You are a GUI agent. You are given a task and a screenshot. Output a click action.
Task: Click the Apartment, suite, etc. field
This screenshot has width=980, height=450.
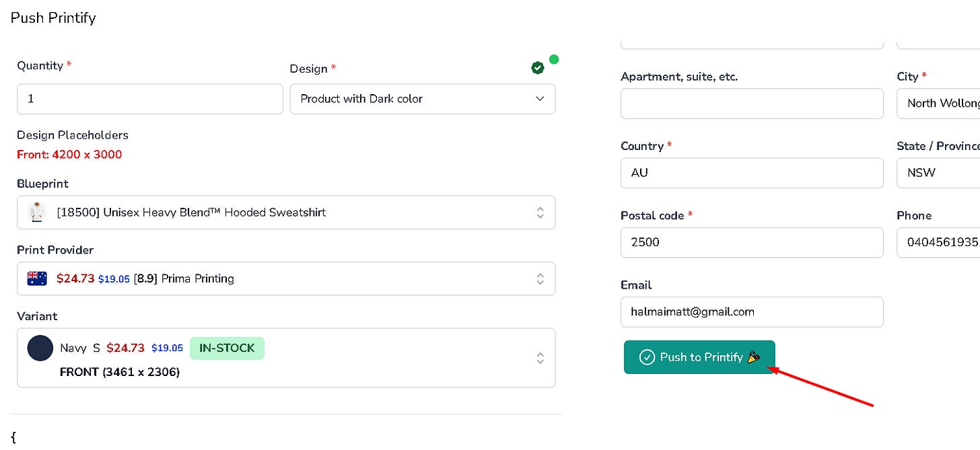tap(752, 104)
